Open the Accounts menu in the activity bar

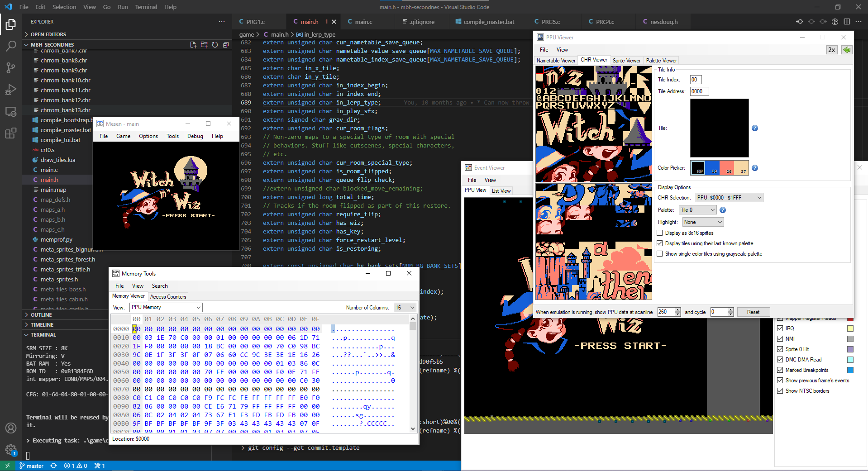coord(11,428)
